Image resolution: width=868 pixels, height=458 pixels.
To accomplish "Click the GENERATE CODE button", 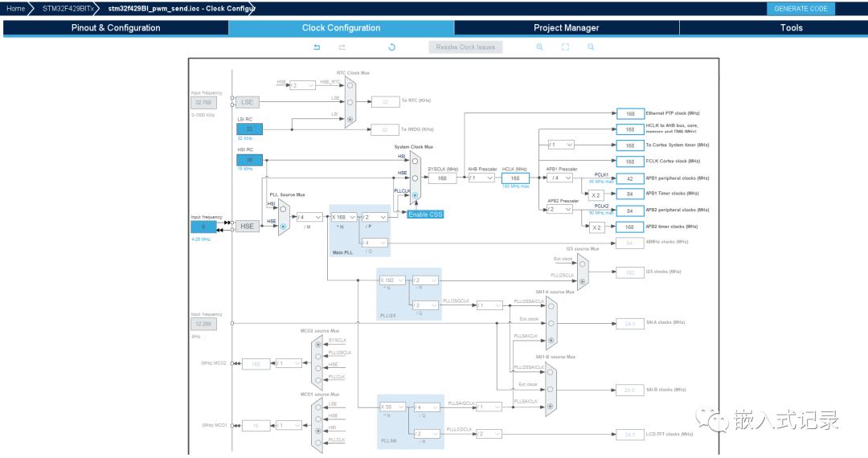I will click(x=800, y=9).
